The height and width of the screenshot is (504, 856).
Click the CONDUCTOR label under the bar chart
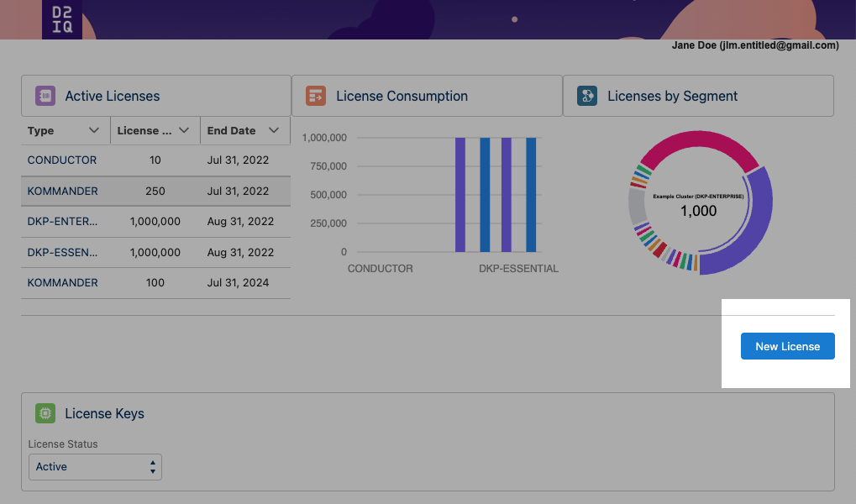(380, 269)
